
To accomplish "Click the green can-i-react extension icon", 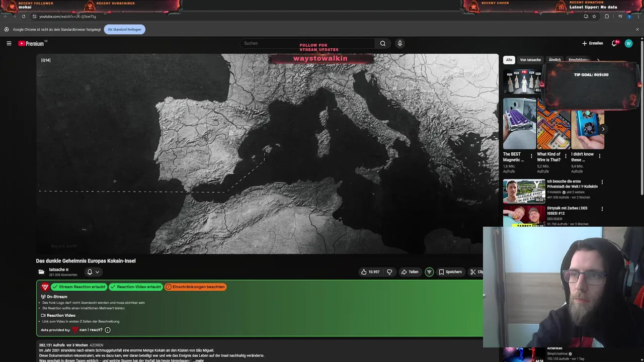I will point(429,272).
